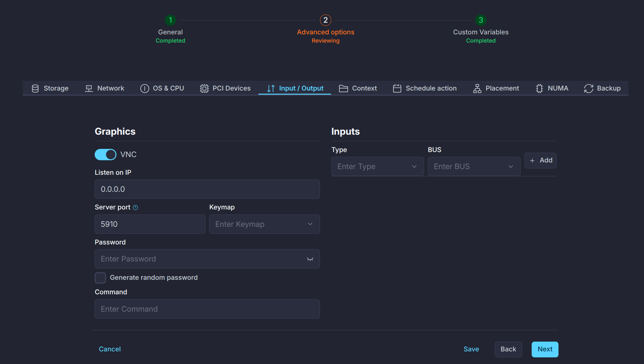This screenshot has height=364, width=644.
Task: Expand the Keymap dropdown
Action: pyautogui.click(x=264, y=224)
